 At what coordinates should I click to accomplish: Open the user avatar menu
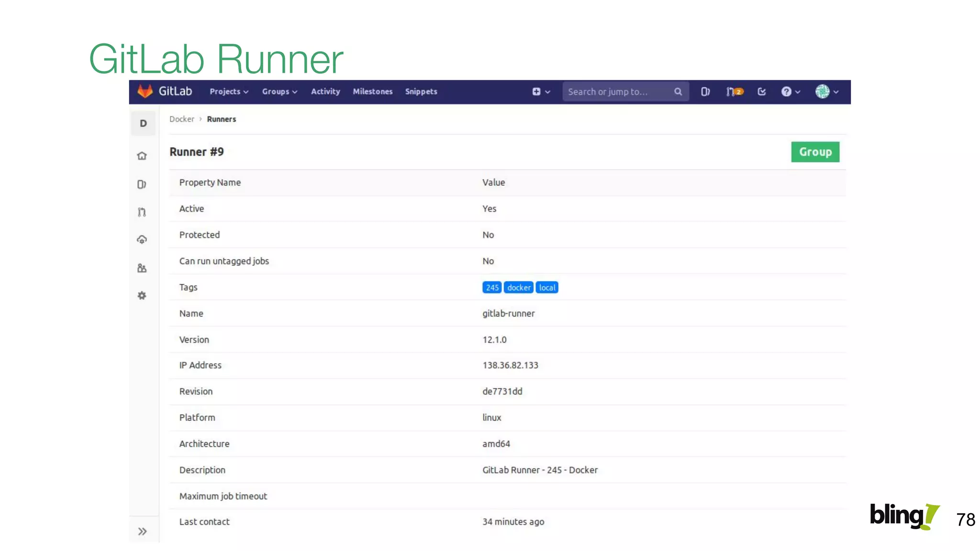tap(827, 91)
